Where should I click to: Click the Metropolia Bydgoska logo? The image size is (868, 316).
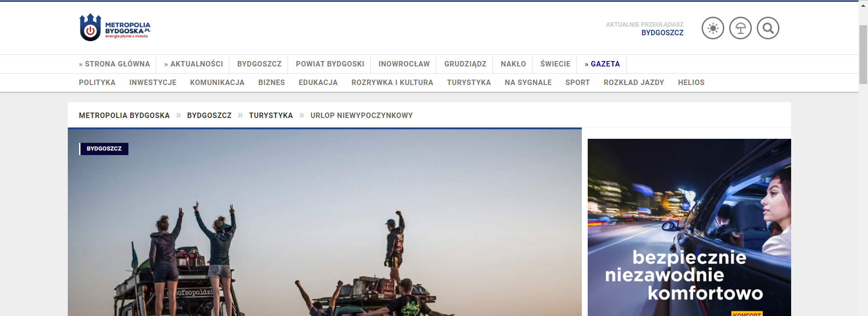pos(115,28)
